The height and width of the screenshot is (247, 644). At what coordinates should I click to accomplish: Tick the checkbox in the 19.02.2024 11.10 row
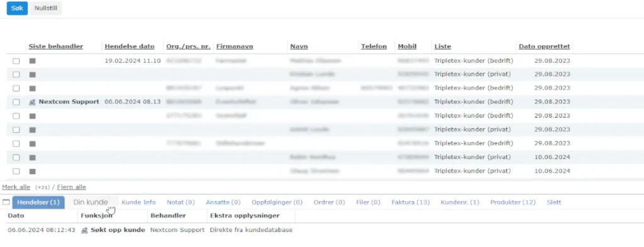coord(16,61)
